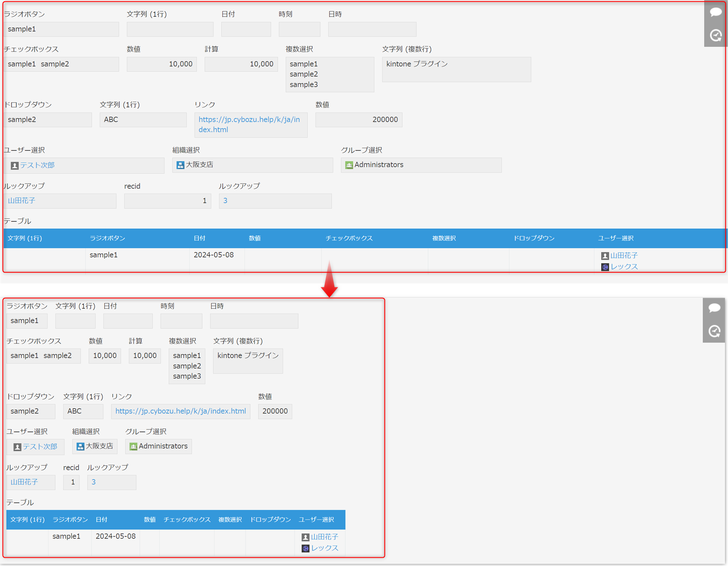Open テスト次郎 user link in lower view
The width and height of the screenshot is (728, 566).
(x=40, y=447)
